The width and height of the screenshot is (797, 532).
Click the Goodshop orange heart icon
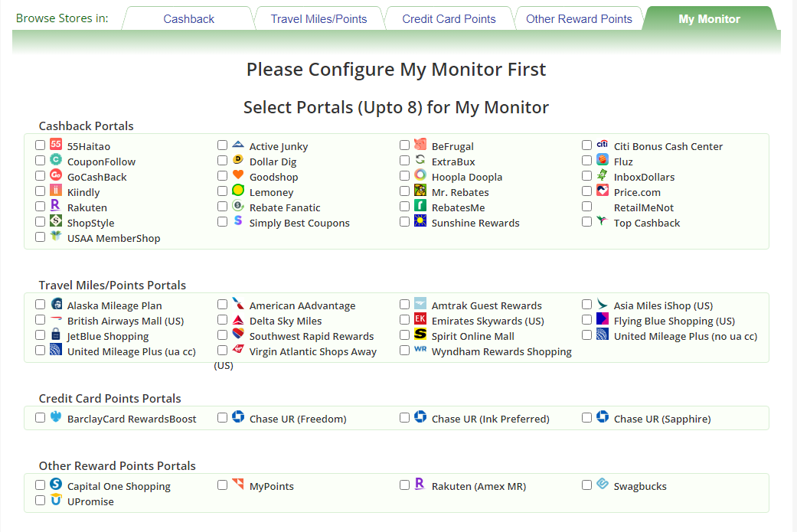[238, 175]
